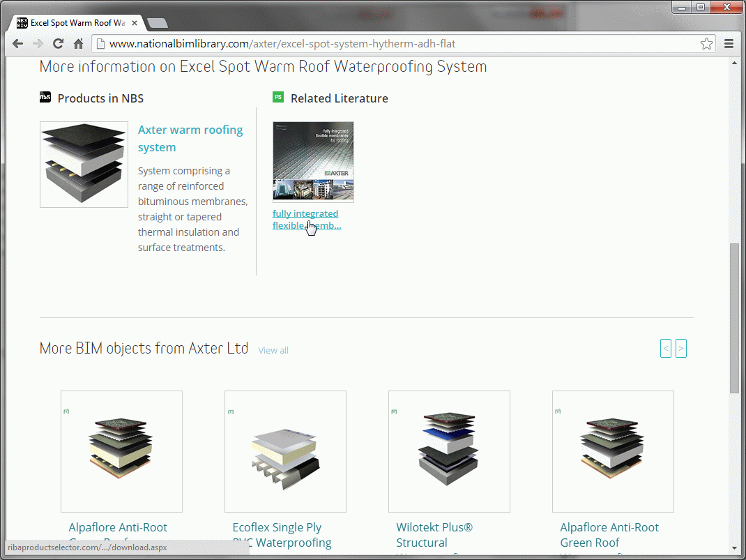746x560 pixels.
Task: Go to the home page icon
Action: 79,44
